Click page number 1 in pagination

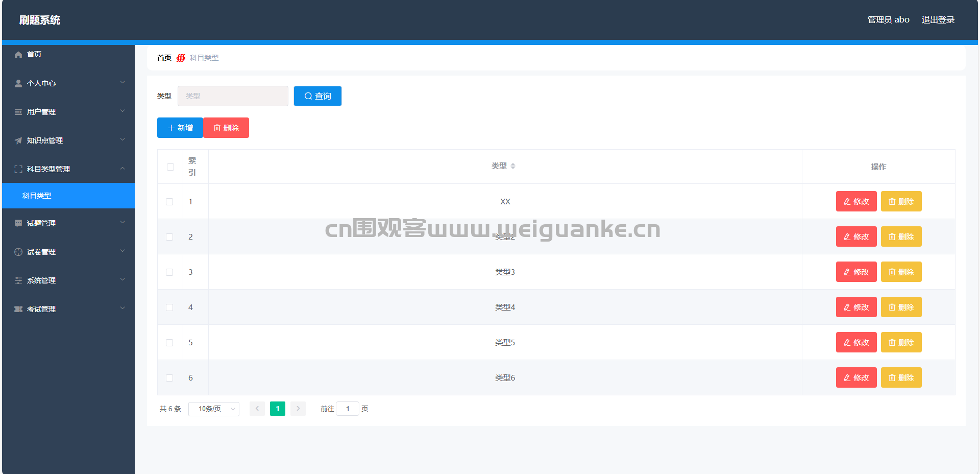278,409
